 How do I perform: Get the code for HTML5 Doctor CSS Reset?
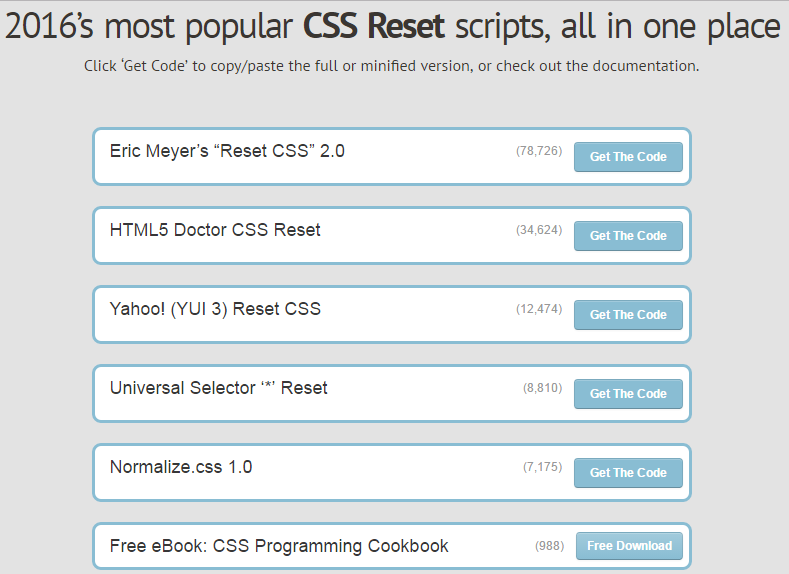point(628,236)
